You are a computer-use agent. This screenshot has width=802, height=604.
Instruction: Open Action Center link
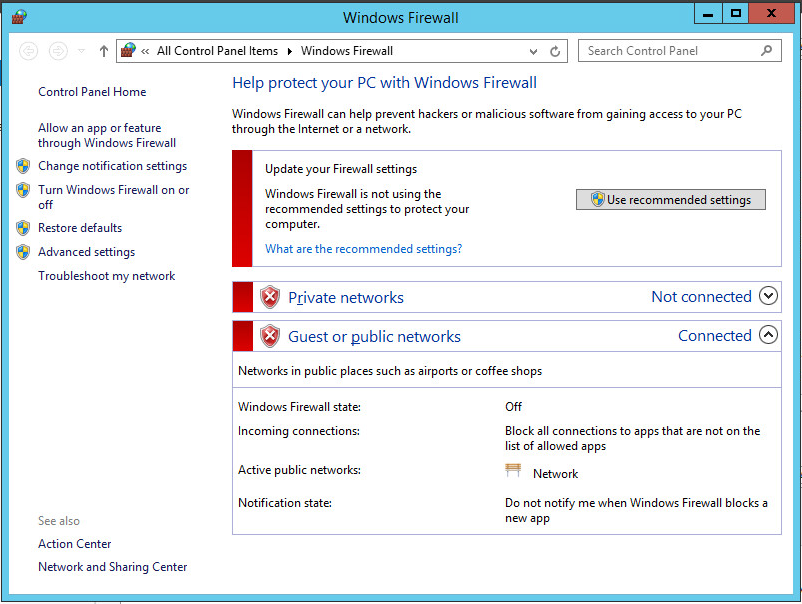[75, 544]
